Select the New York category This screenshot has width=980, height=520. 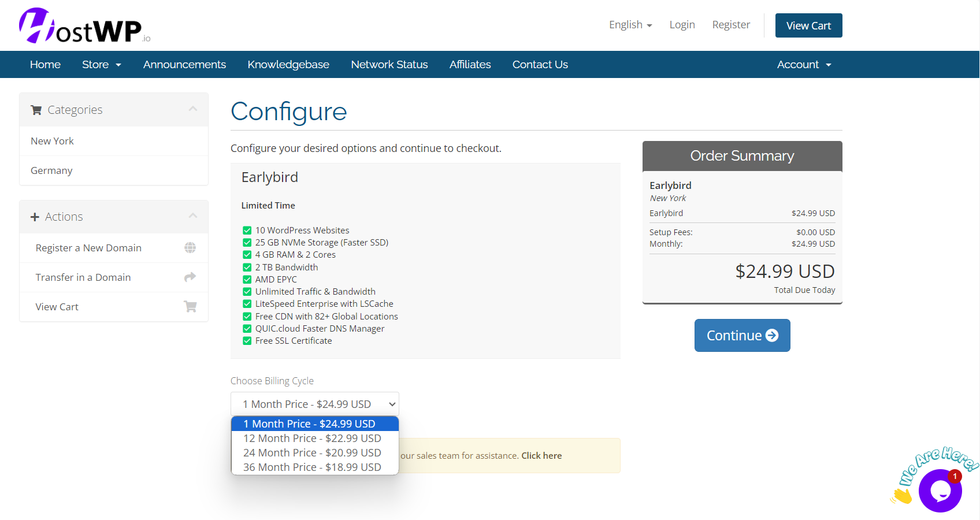(52, 140)
